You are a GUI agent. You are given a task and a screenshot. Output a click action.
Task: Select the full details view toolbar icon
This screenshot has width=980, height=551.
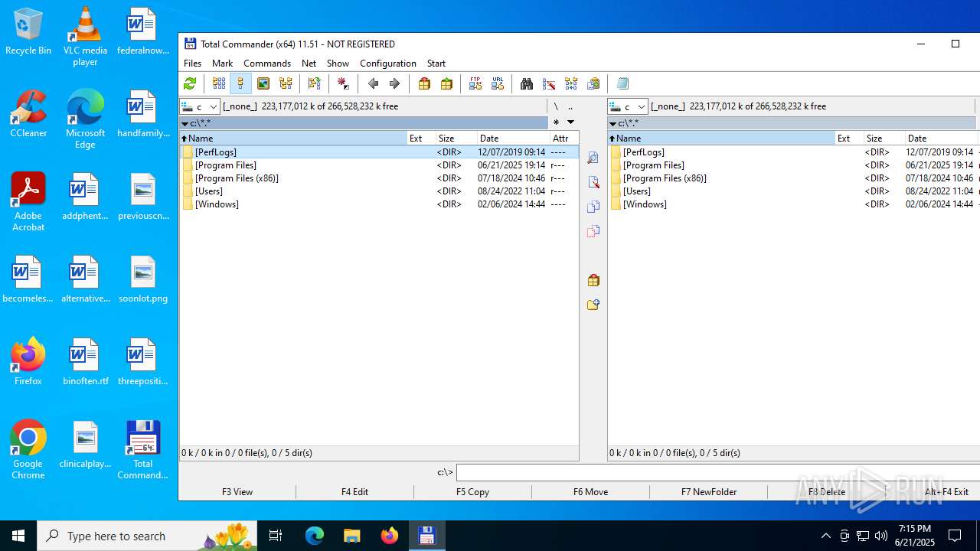240,83
